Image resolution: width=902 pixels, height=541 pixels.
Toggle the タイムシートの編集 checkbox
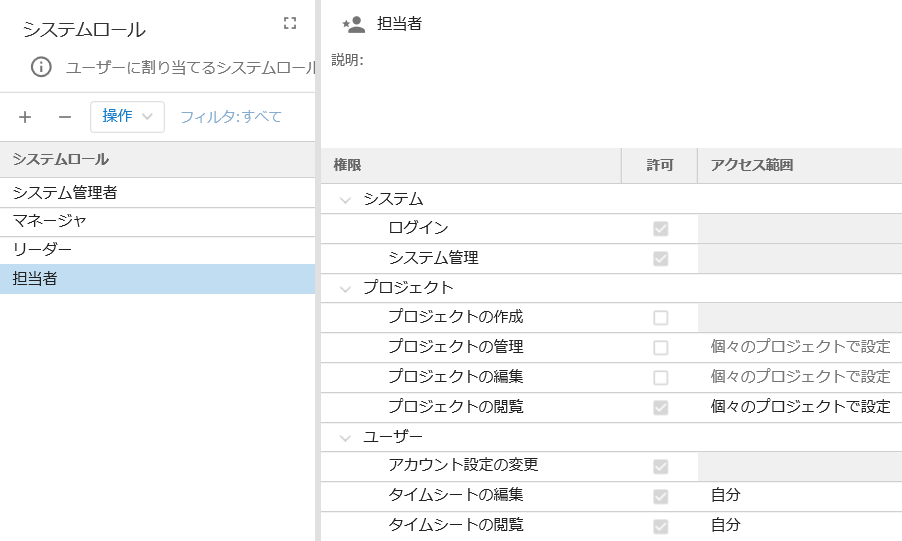[660, 496]
